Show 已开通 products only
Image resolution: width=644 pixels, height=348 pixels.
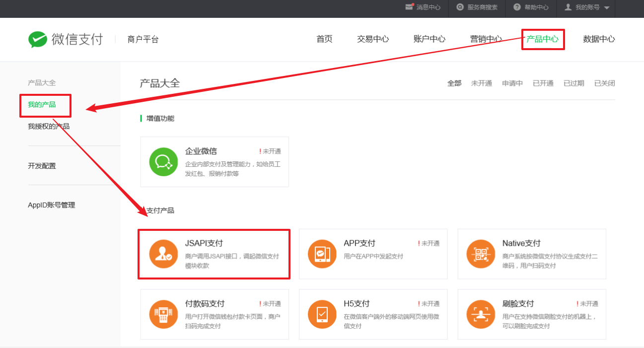543,83
